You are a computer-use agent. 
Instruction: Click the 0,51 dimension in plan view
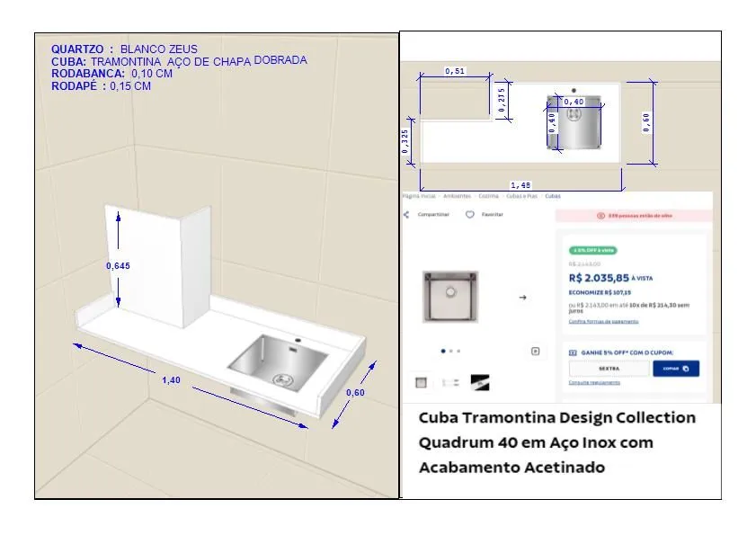point(455,71)
